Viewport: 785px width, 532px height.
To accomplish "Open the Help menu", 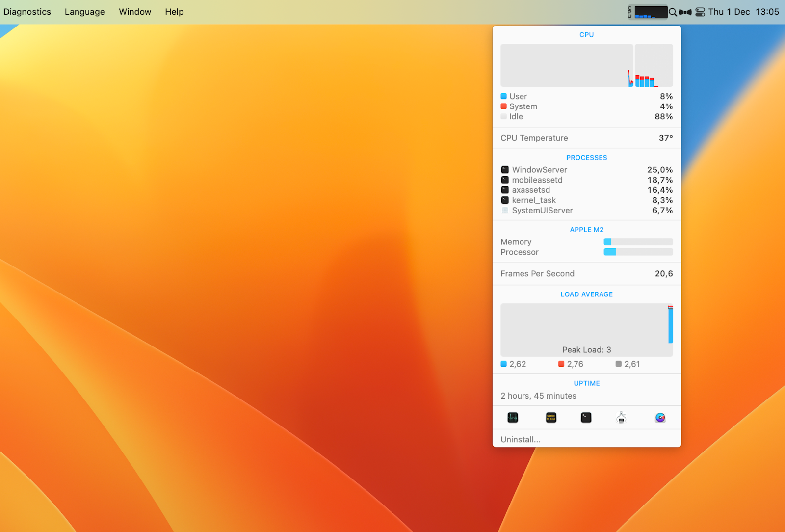I will [174, 12].
